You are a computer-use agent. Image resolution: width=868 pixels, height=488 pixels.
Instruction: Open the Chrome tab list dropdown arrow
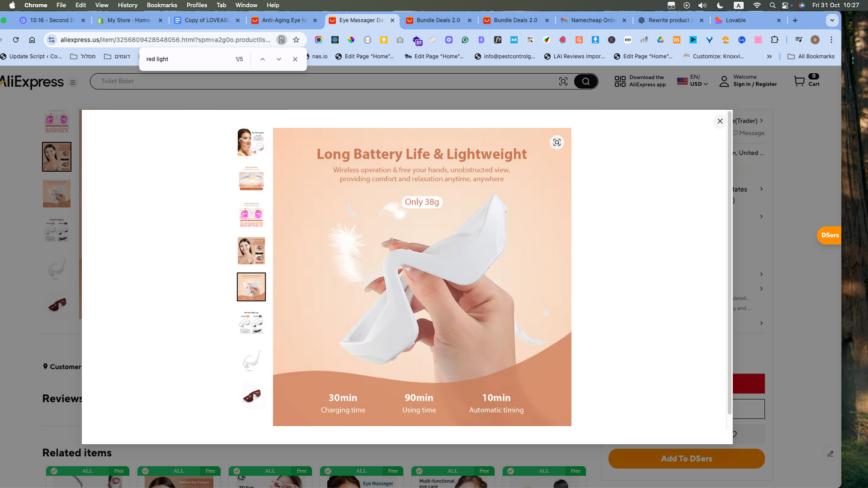[x=831, y=20]
